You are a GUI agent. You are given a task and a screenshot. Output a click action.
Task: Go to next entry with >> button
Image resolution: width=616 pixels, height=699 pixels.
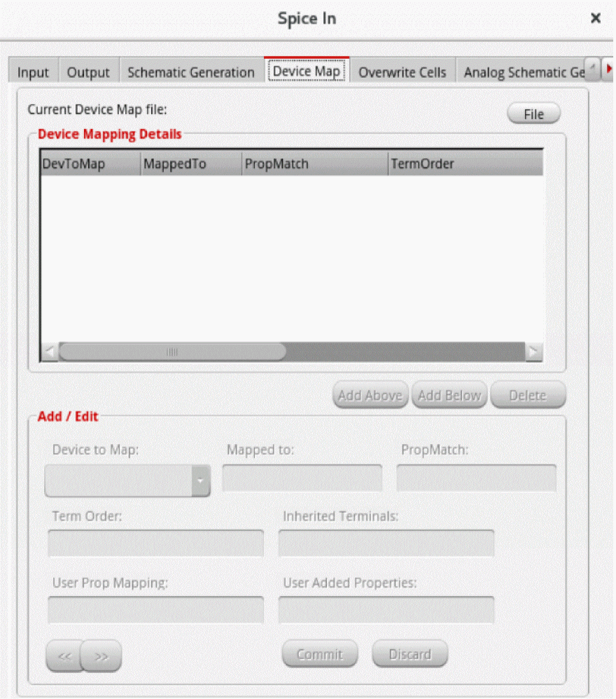click(101, 656)
